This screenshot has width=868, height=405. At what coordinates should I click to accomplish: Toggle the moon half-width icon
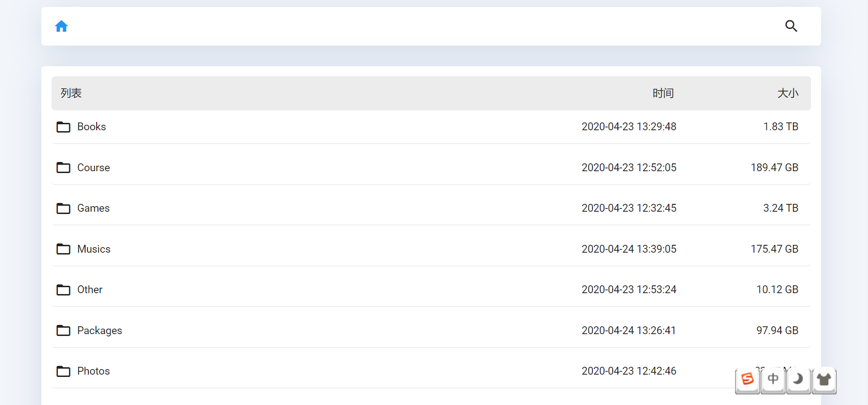point(799,379)
